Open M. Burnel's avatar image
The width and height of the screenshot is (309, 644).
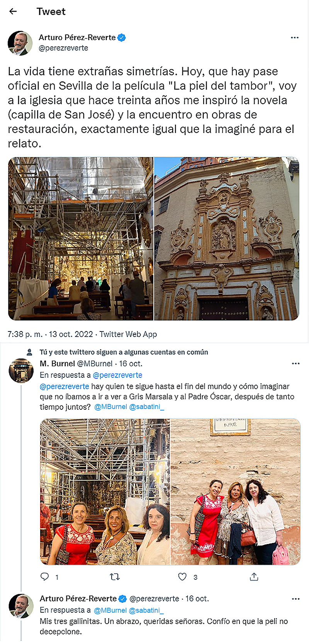(21, 370)
